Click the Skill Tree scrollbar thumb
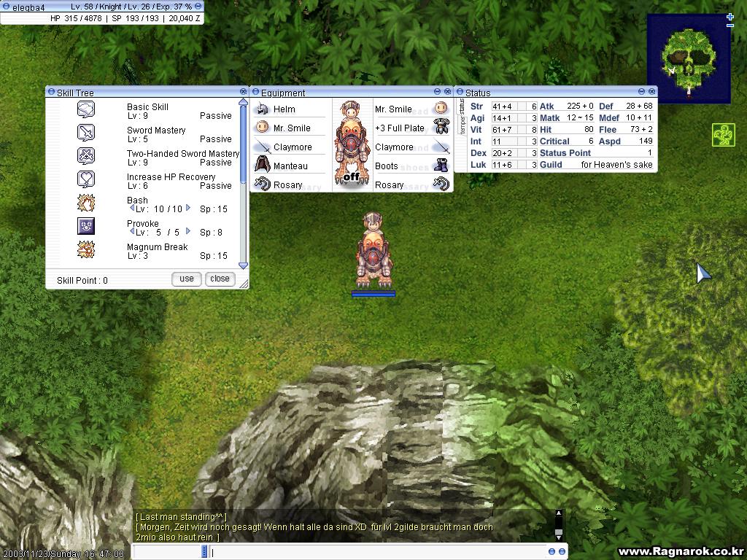Image resolution: width=747 pixels, height=560 pixels. 243,144
